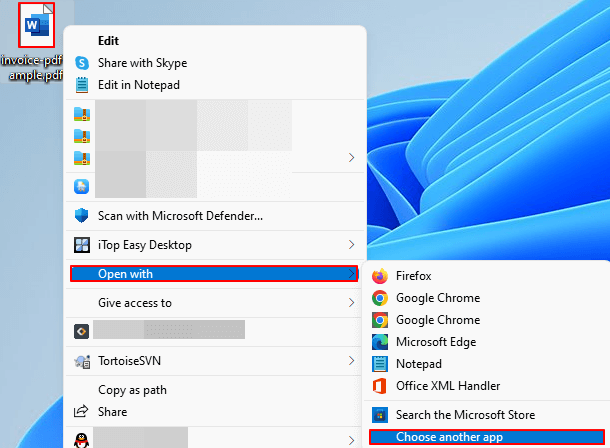
Task: Choose Copy as path
Action: (216, 390)
